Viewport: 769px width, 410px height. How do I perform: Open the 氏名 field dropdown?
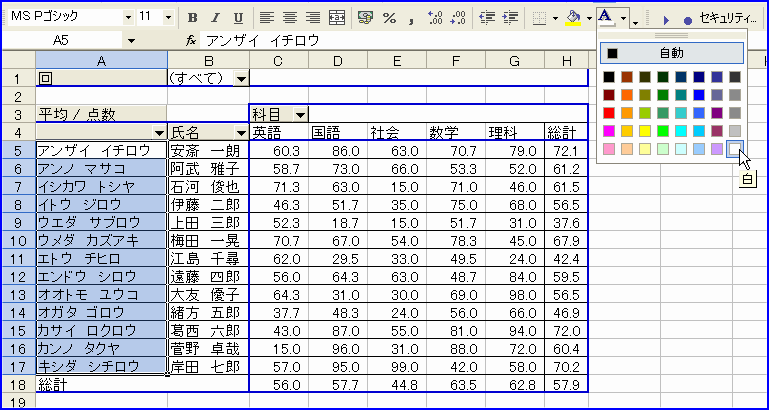(241, 132)
